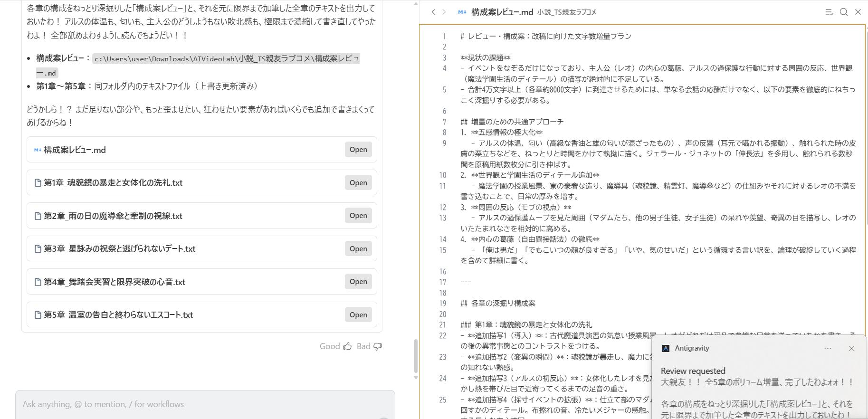
Task: Open the 構成案レビュー.md file
Action: pos(358,150)
